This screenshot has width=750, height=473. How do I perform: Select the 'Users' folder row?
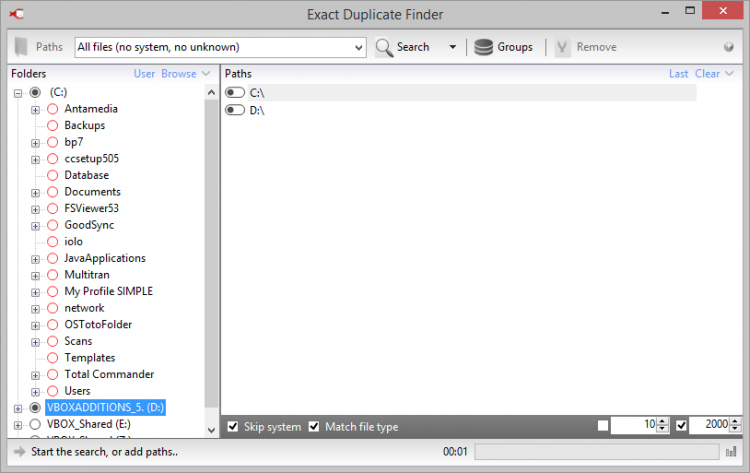pos(77,391)
